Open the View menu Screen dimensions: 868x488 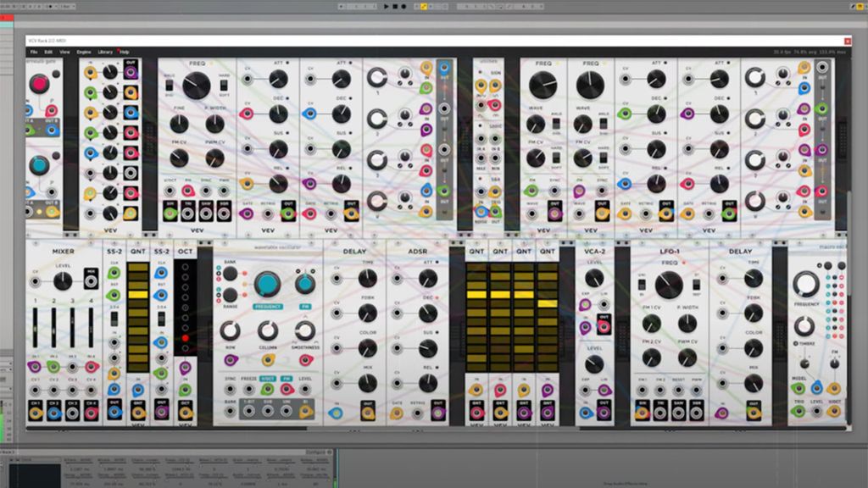pos(64,52)
